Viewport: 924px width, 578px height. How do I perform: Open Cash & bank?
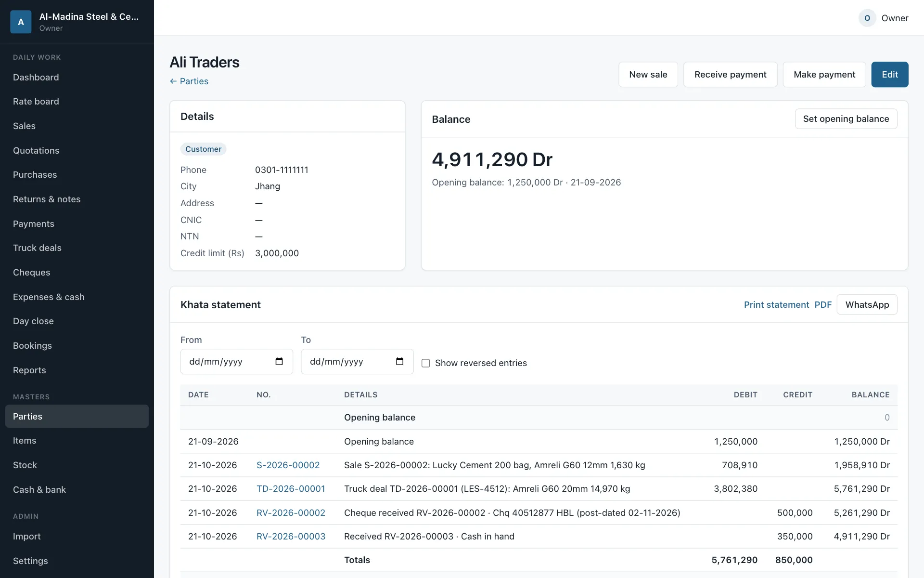77,489
